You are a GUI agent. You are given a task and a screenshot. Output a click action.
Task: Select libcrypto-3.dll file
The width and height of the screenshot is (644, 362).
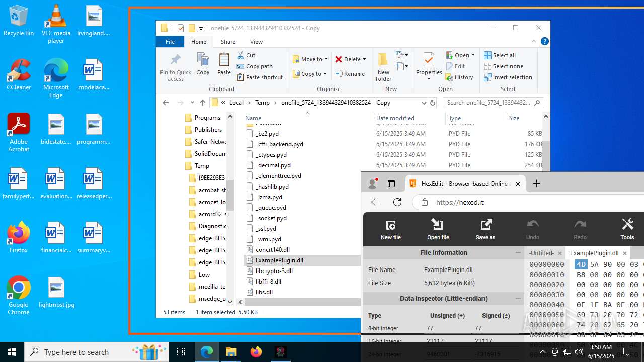pos(274,271)
